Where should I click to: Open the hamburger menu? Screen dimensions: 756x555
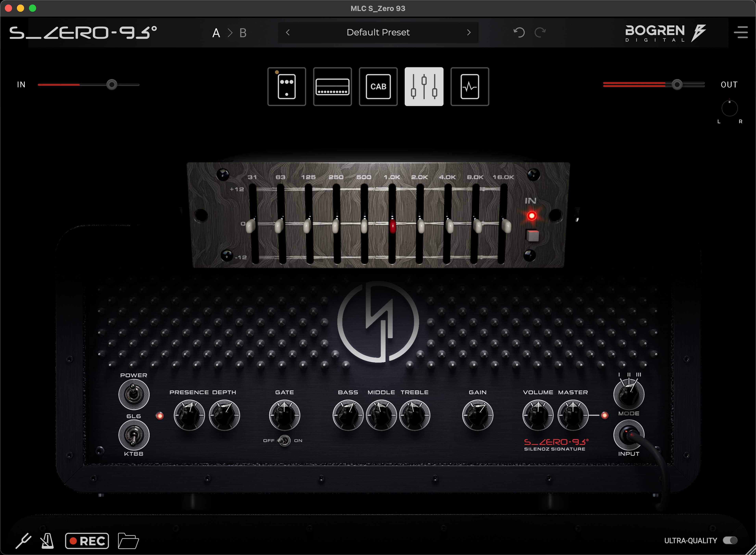(x=741, y=32)
